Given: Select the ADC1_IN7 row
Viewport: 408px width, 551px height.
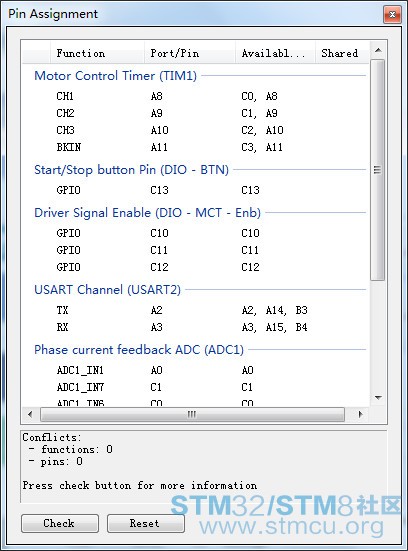Looking at the screenshot, I should tap(196, 387).
